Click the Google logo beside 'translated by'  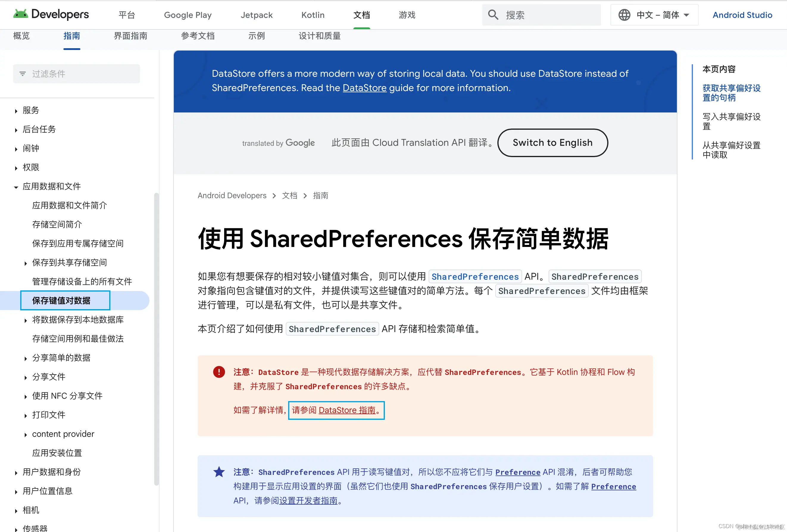click(300, 143)
